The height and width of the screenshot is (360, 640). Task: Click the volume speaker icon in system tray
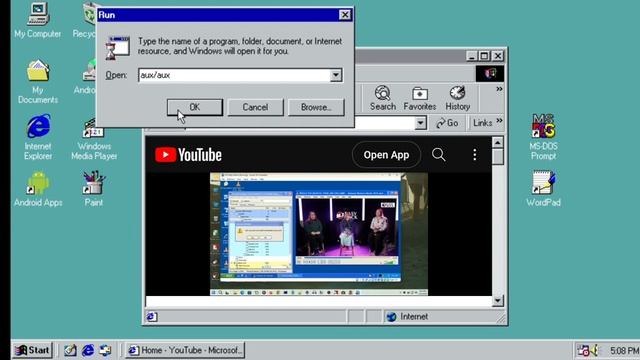pos(594,350)
